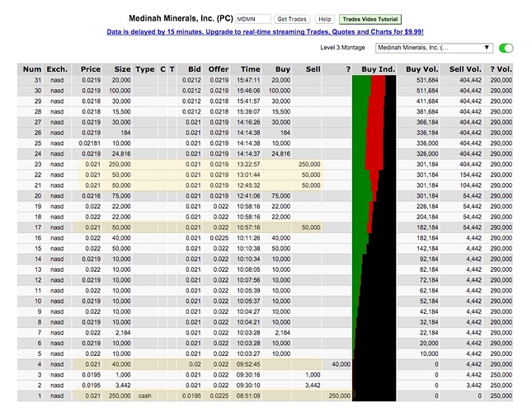Click the 40,000 value in ? column
This screenshot has height=412, width=532.
click(x=341, y=364)
